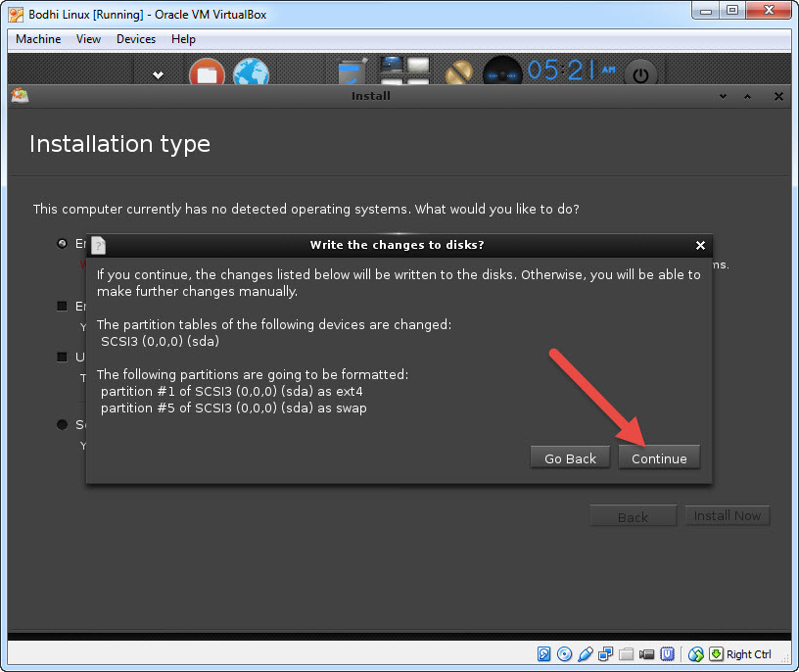Click the mouse integration status icon
This screenshot has height=672, width=799.
click(x=695, y=653)
